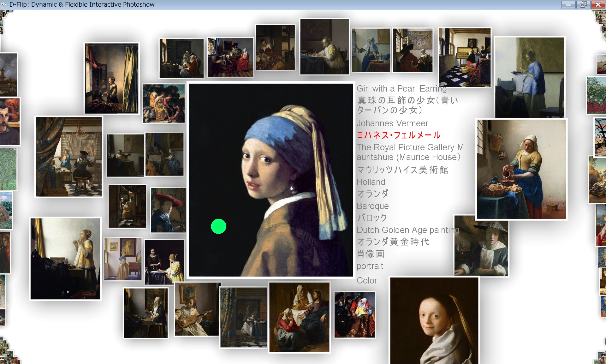Click the 'Dutch Golden Age painting' tag
The height and width of the screenshot is (364, 606).
point(408,230)
